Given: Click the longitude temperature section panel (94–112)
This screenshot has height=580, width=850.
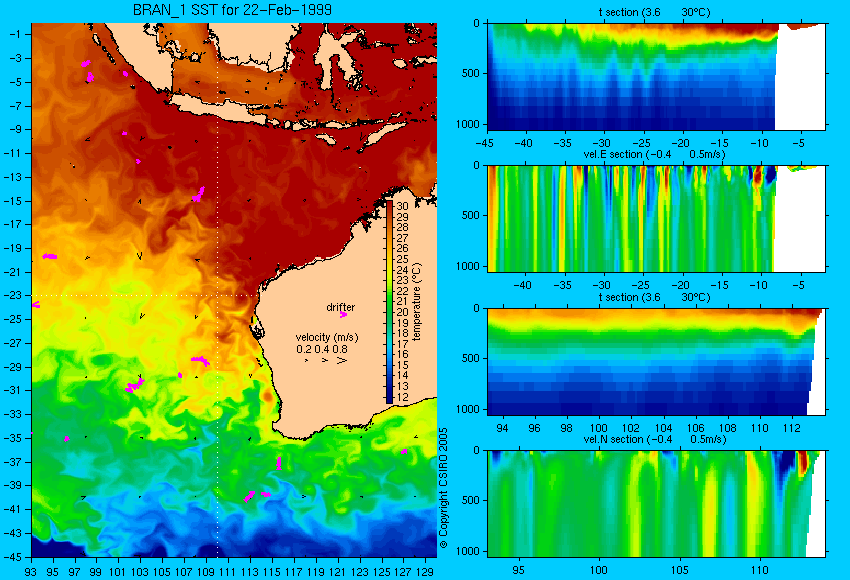Looking at the screenshot, I should [656, 361].
